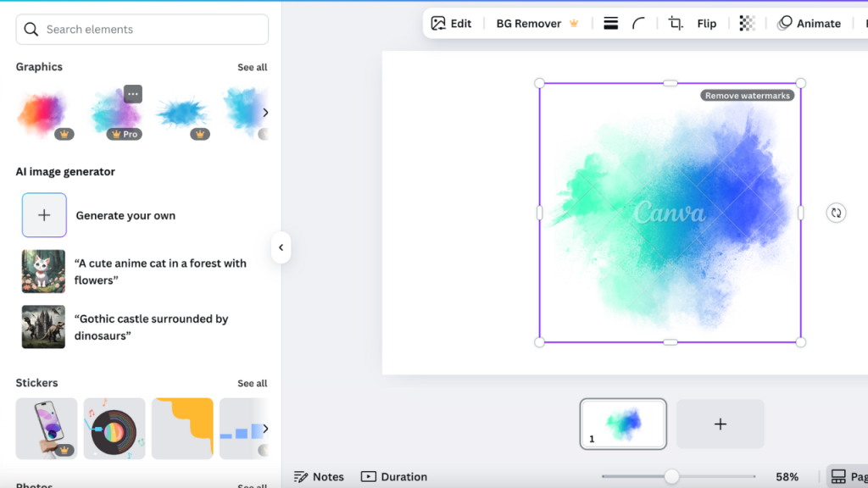Click the bottom-left resize handle of image
Screen dimensions: 868x488
[x=540, y=342]
